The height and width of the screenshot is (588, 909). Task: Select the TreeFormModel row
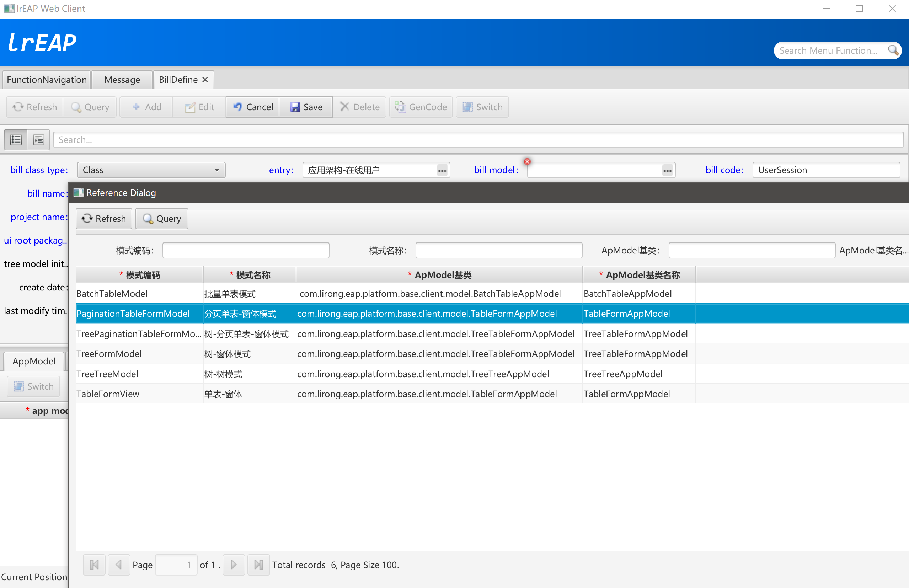tap(492, 354)
